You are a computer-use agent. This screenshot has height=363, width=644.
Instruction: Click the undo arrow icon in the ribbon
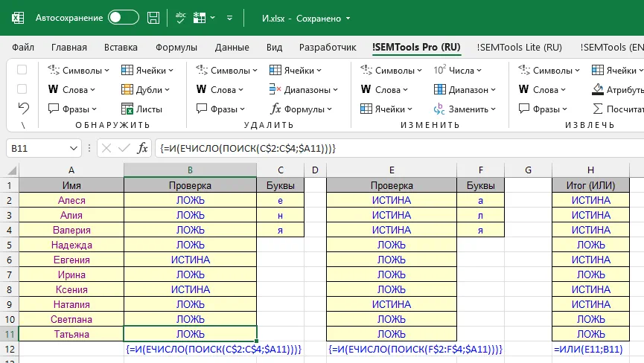(22, 109)
